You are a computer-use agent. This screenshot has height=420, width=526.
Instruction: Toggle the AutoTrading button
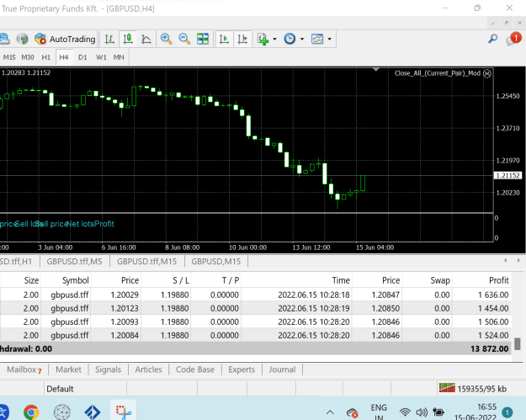point(65,39)
